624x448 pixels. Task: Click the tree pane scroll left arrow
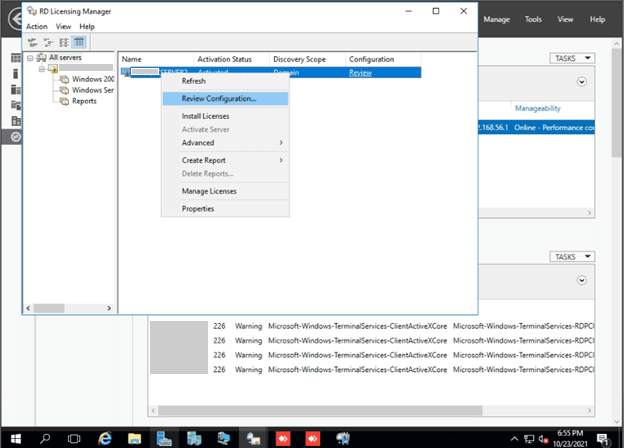point(28,308)
